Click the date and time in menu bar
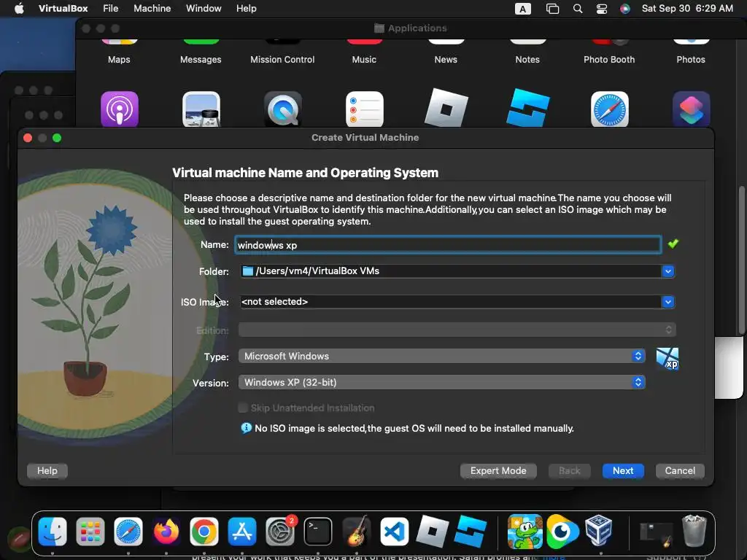The width and height of the screenshot is (747, 560). click(x=687, y=9)
